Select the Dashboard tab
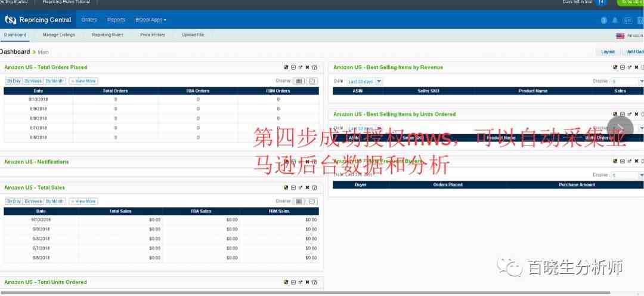This screenshot has width=644, height=296. coord(15,35)
